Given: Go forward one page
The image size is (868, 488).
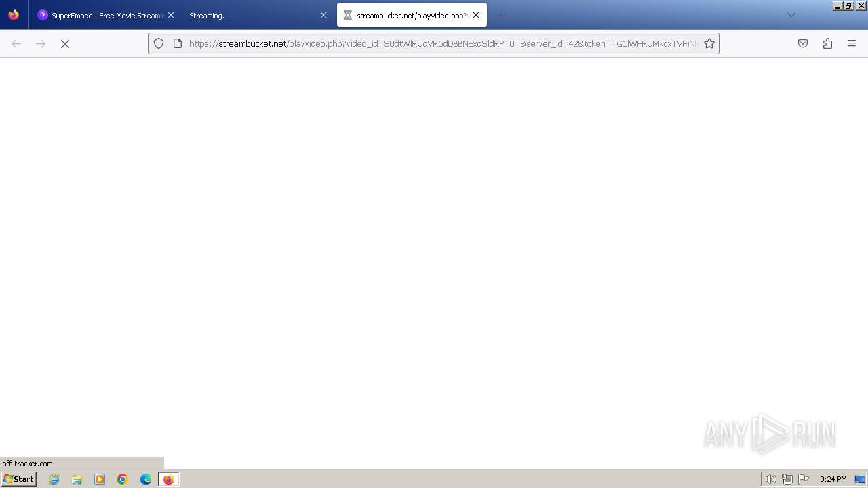Looking at the screenshot, I should click(x=41, y=43).
